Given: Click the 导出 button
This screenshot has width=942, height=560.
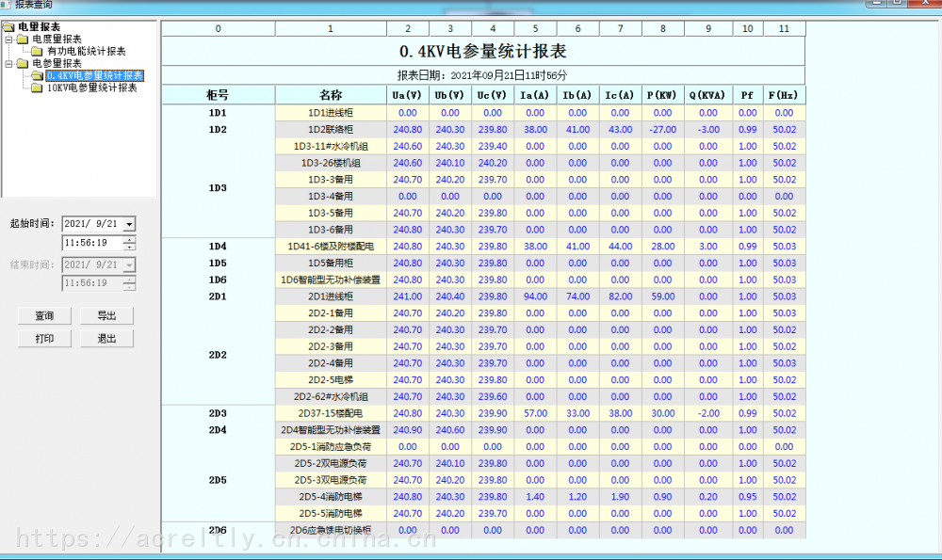Looking at the screenshot, I should click(107, 315).
